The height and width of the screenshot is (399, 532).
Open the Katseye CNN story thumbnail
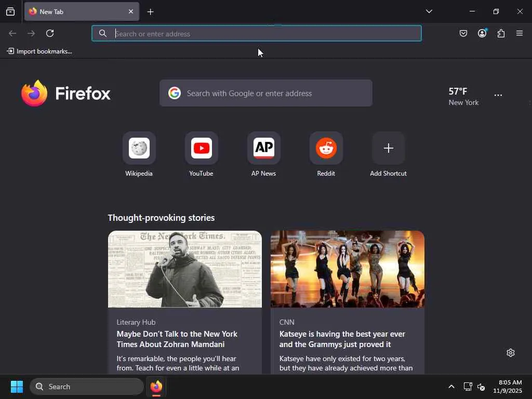(x=348, y=269)
